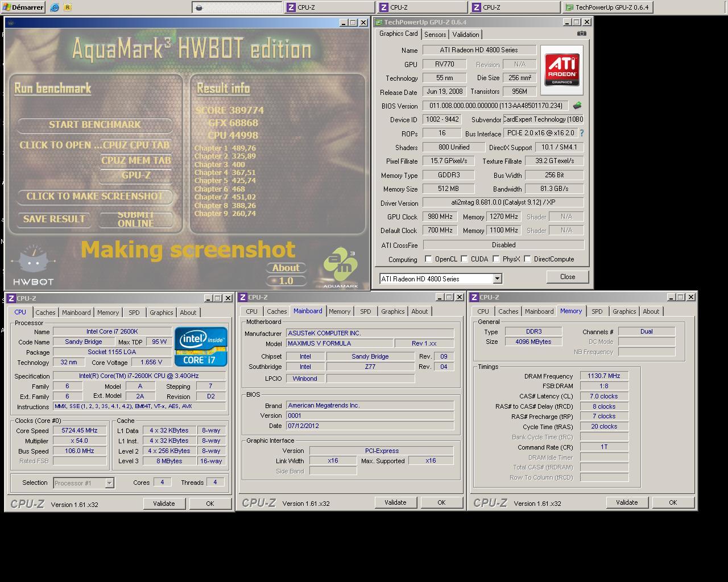Open the Processor #1 selection dropdown
728x582 pixels.
tap(109, 483)
